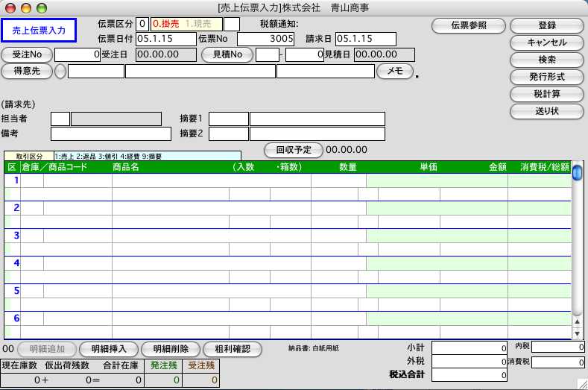The height and width of the screenshot is (390, 588).
Task: Check gross profit via 粗利確認
Action: point(232,349)
